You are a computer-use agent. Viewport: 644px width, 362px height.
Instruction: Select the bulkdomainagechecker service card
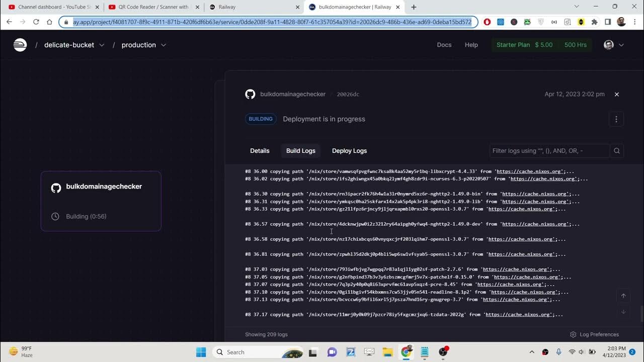pos(101,201)
